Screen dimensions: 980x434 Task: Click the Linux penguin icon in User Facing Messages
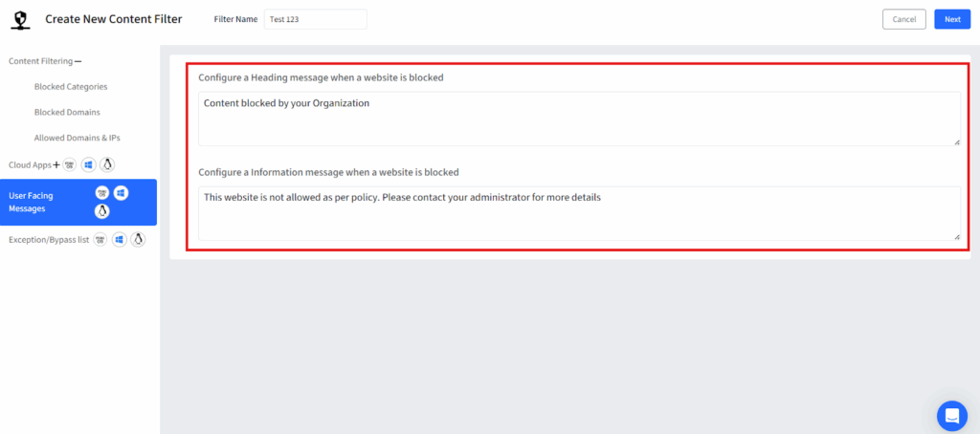point(101,210)
